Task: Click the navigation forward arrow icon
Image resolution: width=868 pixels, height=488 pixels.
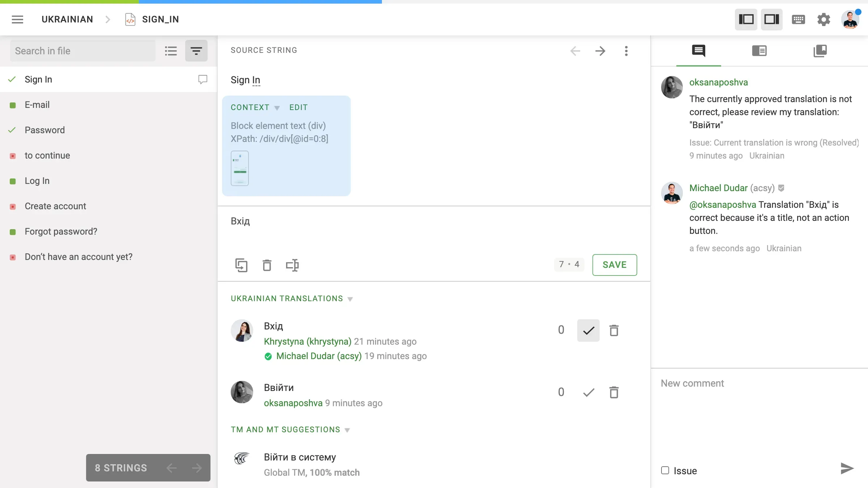Action: [x=600, y=51]
